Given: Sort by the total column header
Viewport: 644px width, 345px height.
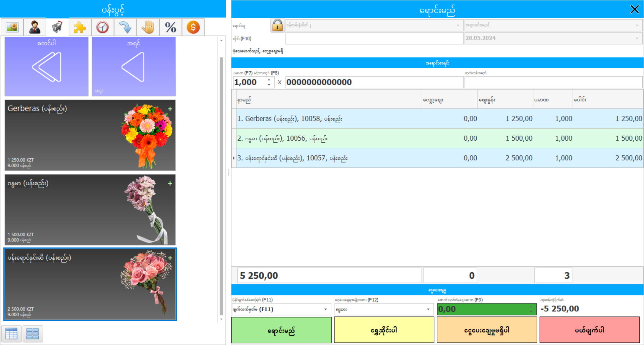Looking at the screenshot, I should (x=608, y=99).
